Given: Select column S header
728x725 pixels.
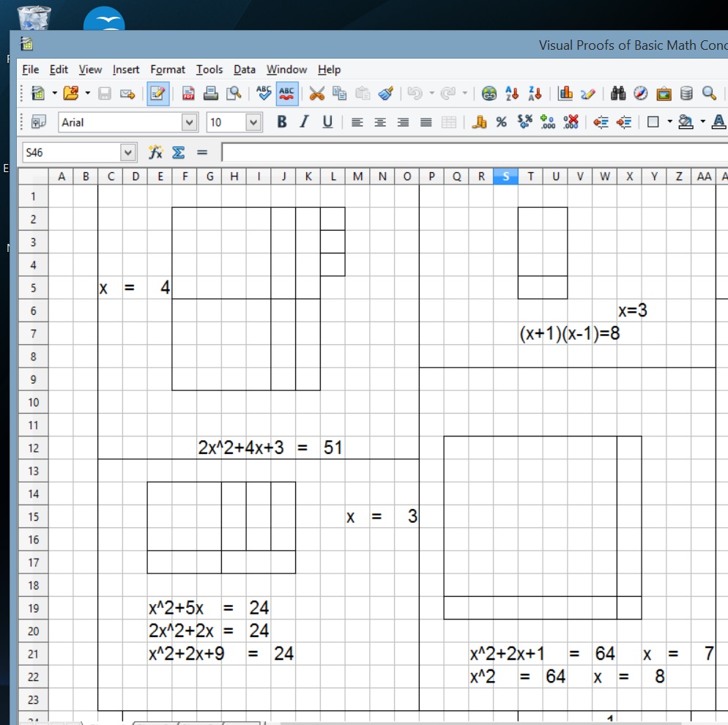Looking at the screenshot, I should [x=505, y=176].
